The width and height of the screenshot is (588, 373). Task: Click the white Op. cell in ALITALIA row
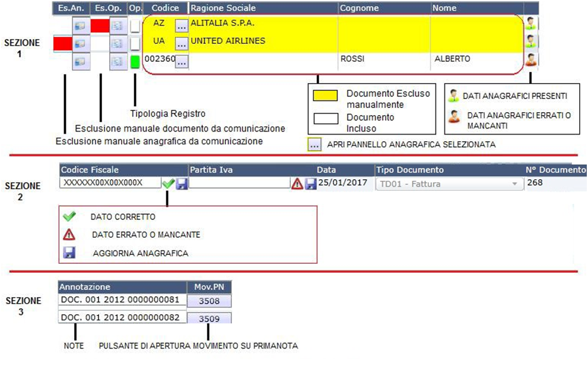(x=135, y=26)
